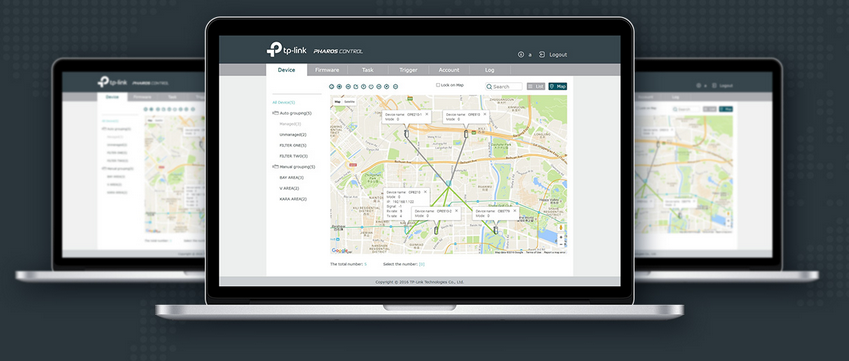The width and height of the screenshot is (849, 361).
Task: Click the last circular toolbar icon
Action: tap(395, 86)
